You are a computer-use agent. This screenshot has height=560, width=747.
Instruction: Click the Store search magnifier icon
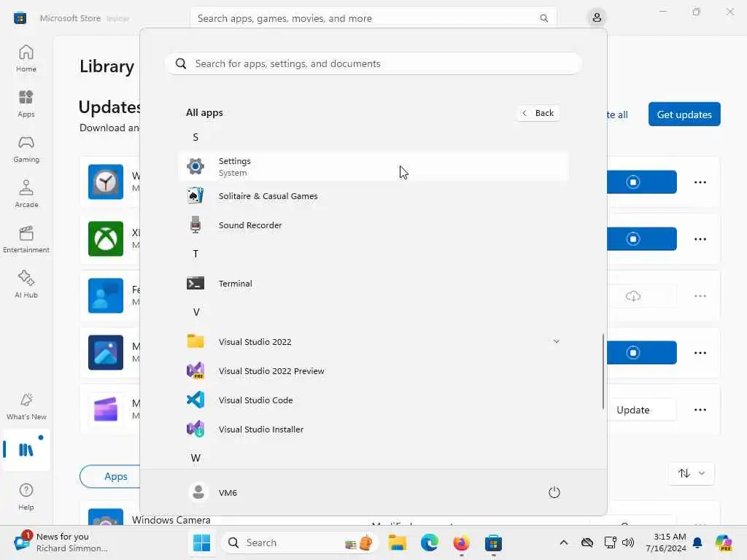pos(543,18)
